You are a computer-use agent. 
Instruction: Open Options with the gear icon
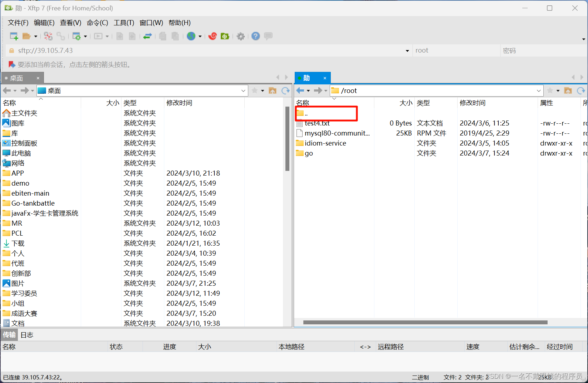[241, 36]
